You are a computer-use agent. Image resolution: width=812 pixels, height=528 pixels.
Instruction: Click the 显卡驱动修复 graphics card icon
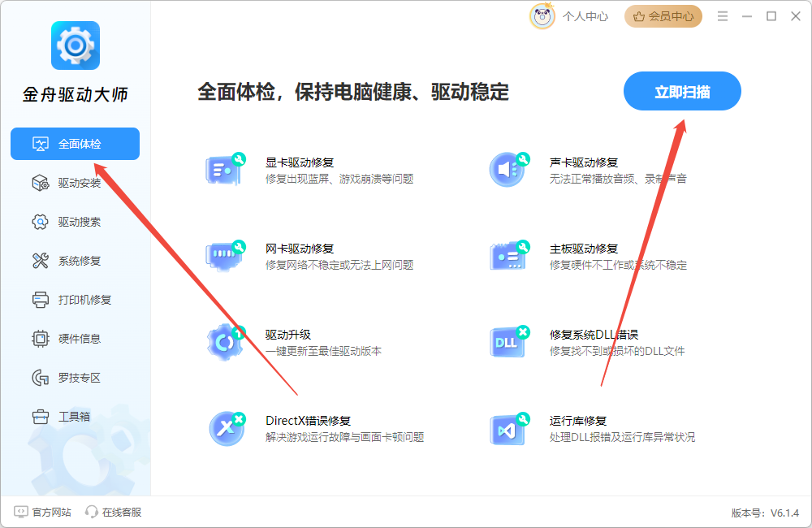226,170
